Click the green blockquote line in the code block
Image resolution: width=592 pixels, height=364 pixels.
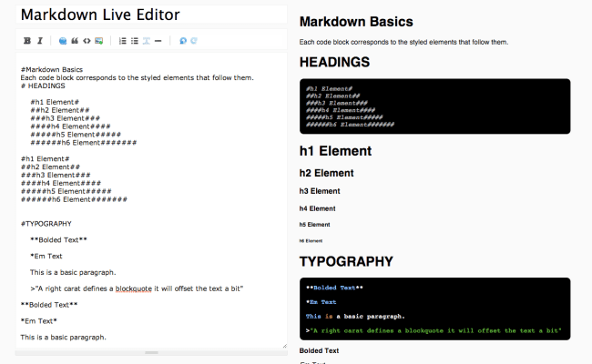coord(434,331)
